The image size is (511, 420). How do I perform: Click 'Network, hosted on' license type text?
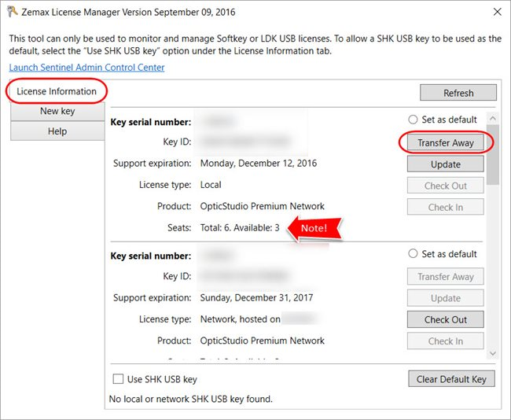coord(241,319)
